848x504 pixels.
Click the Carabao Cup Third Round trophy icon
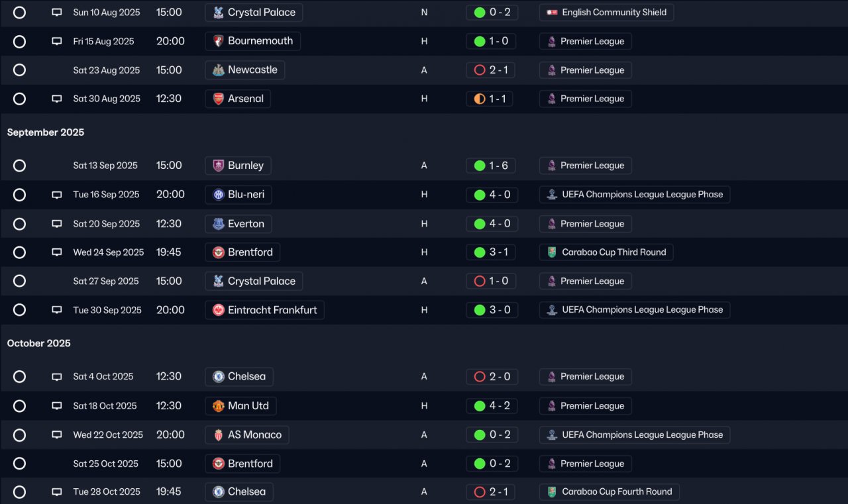[x=552, y=252]
